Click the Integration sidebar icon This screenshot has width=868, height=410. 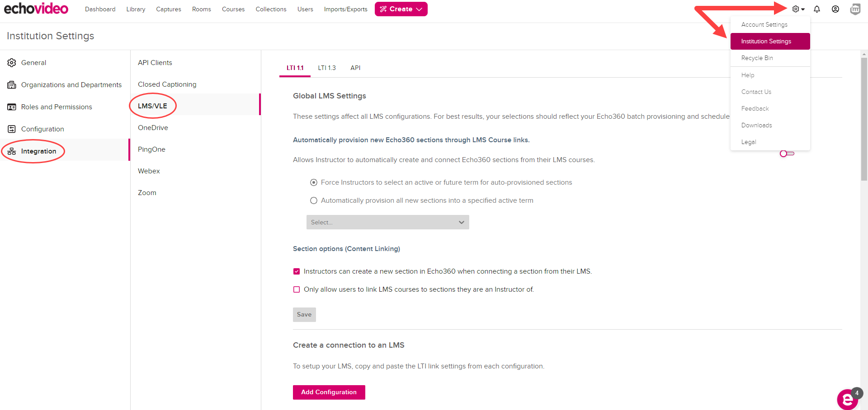12,151
